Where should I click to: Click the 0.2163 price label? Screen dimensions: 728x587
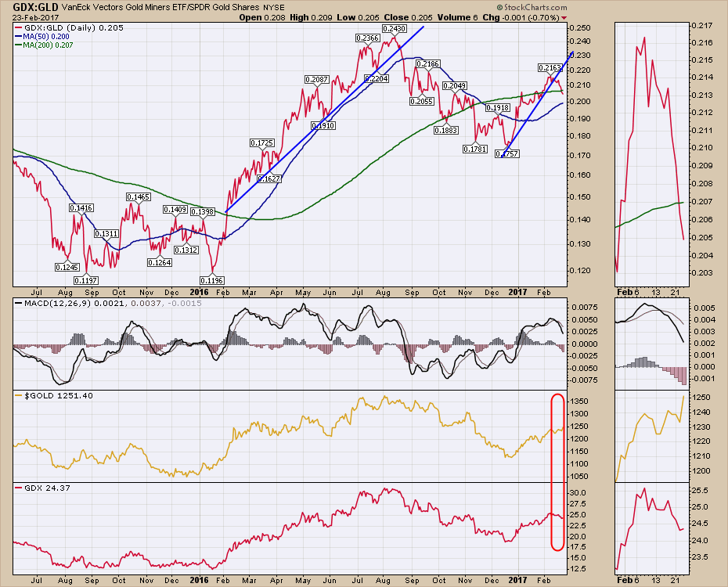click(550, 68)
